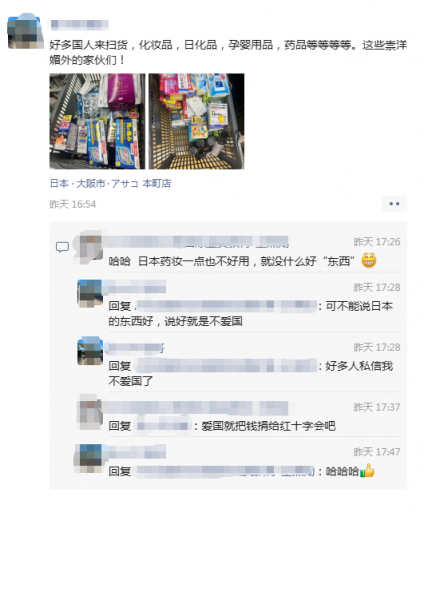Open the two-dot more options button
The width and height of the screenshot is (424, 600).
394,204
